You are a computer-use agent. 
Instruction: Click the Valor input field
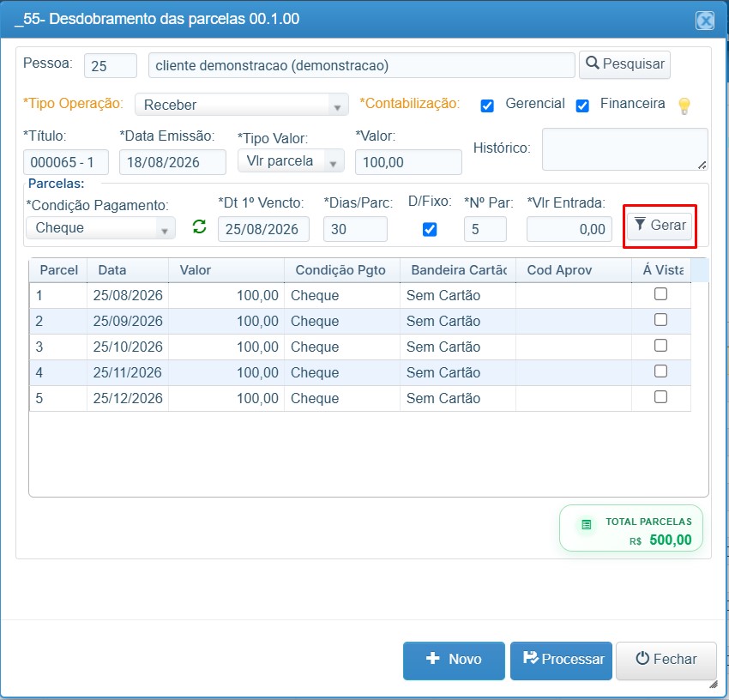click(x=408, y=162)
